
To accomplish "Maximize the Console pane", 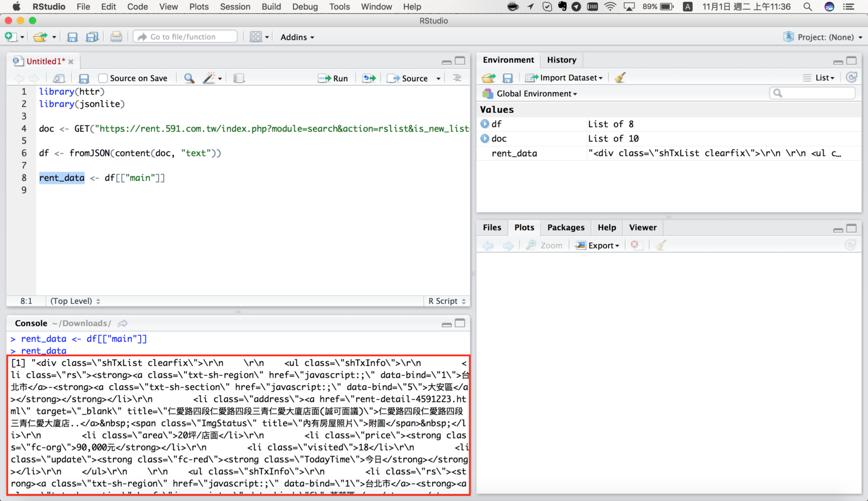I will pyautogui.click(x=460, y=323).
